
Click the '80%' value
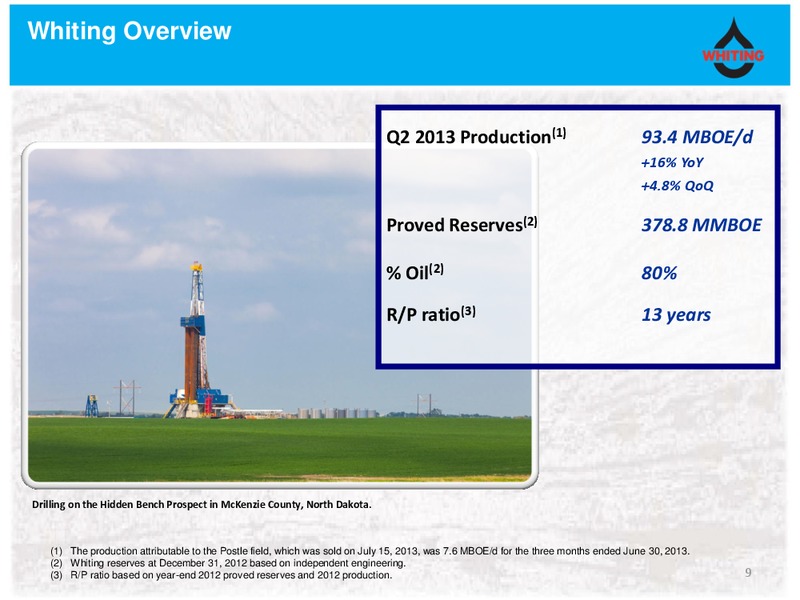(x=659, y=273)
